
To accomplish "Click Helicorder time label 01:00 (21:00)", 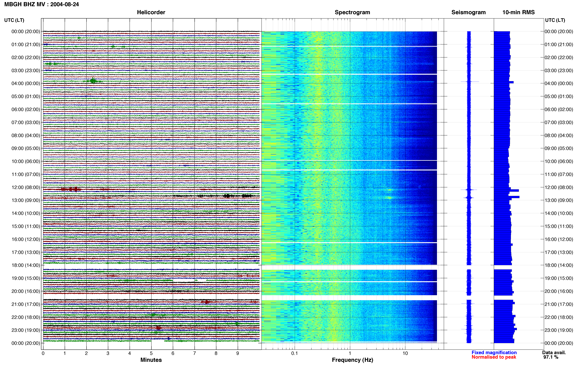I will coord(26,45).
